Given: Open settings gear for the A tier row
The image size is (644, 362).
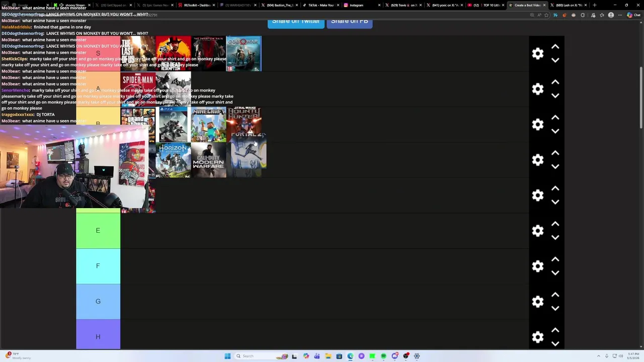Looking at the screenshot, I should click(538, 89).
